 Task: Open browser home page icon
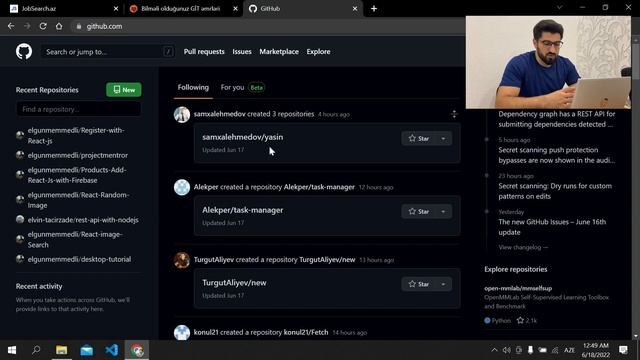59,26
